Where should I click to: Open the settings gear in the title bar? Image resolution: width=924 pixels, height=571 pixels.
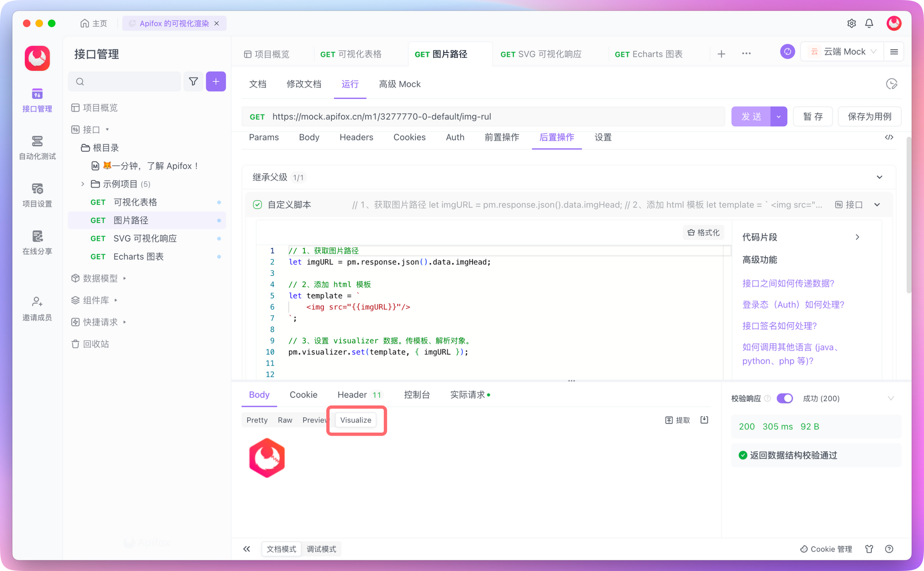pos(851,23)
